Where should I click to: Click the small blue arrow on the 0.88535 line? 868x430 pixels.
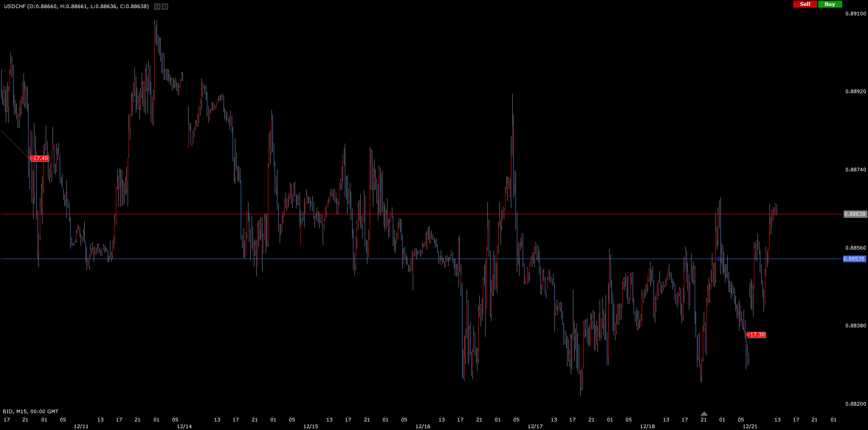click(x=719, y=259)
